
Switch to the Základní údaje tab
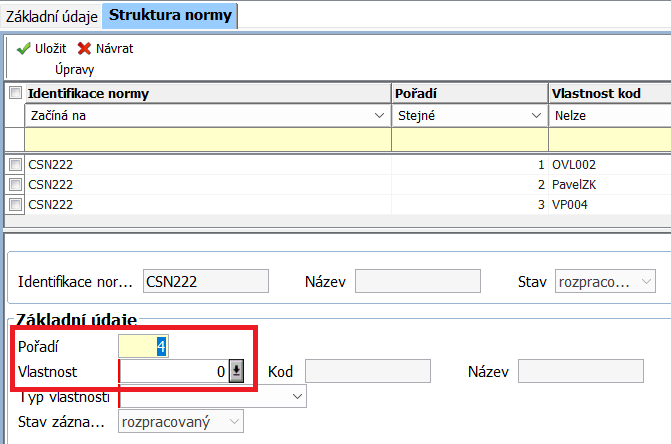pyautogui.click(x=51, y=15)
